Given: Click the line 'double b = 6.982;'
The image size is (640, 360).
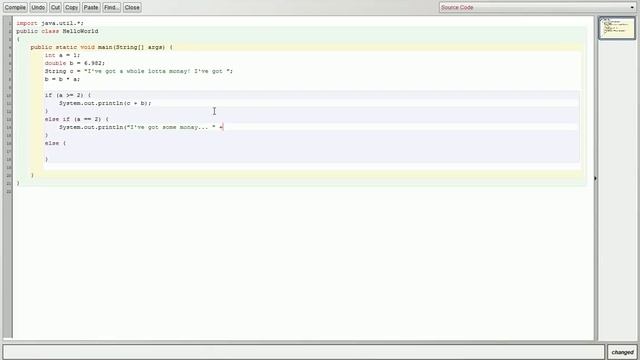Looking at the screenshot, I should point(75,63).
